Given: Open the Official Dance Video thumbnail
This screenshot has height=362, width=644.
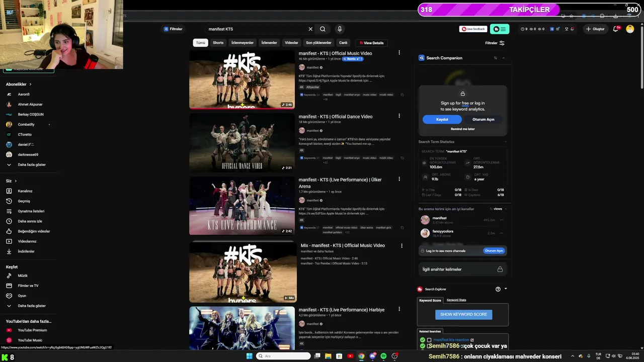Looking at the screenshot, I should (242, 143).
